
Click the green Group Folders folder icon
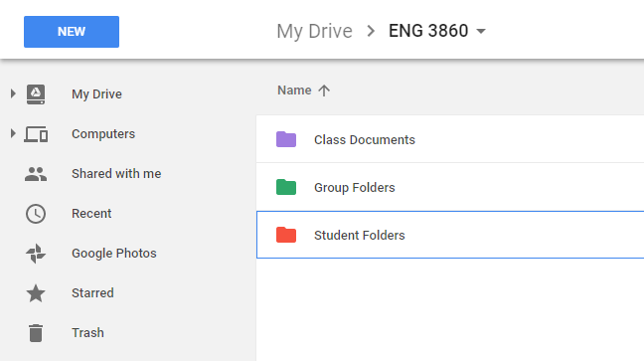(286, 187)
